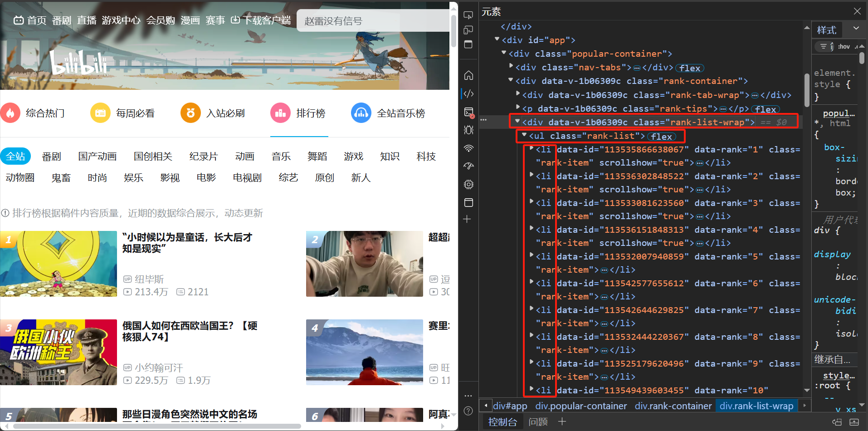Open the rank 3 video thumbnail
The width and height of the screenshot is (868, 431).
(x=59, y=353)
